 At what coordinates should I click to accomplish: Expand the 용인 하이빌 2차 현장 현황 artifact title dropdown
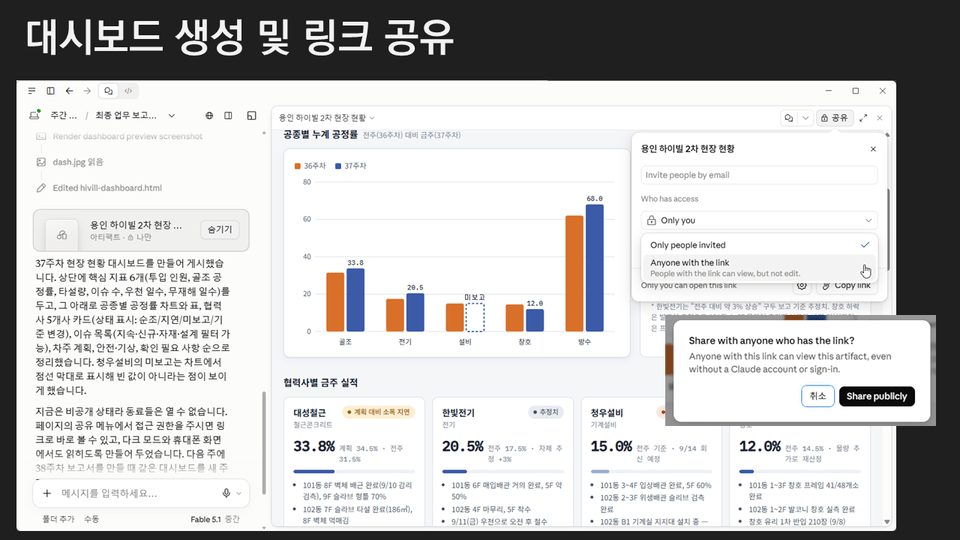pos(372,118)
